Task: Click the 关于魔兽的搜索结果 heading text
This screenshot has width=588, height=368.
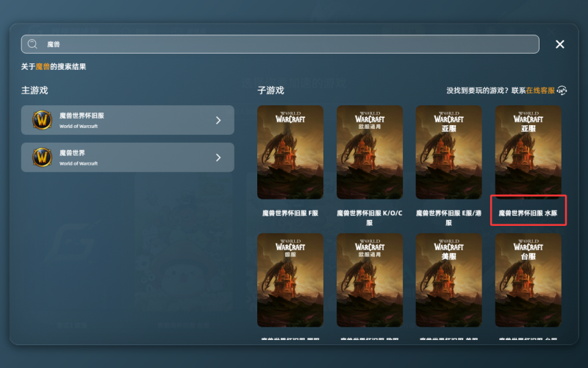Action: pyautogui.click(x=54, y=67)
